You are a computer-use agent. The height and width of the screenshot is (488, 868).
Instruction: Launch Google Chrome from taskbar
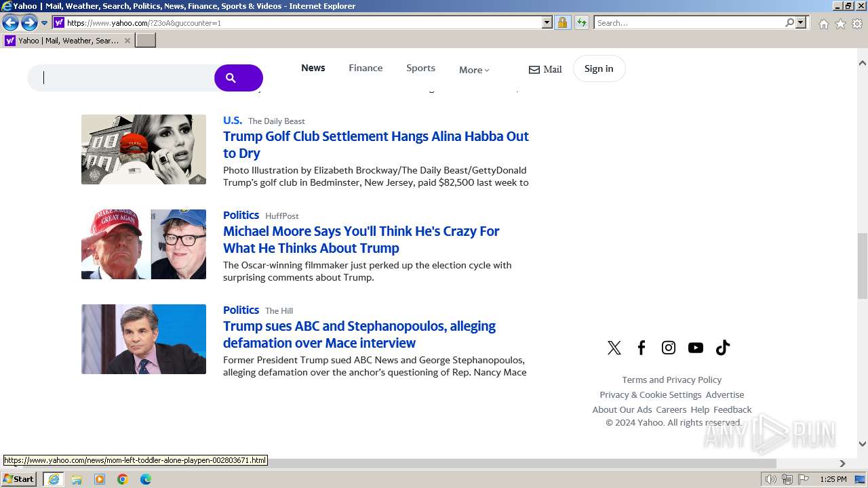123,479
